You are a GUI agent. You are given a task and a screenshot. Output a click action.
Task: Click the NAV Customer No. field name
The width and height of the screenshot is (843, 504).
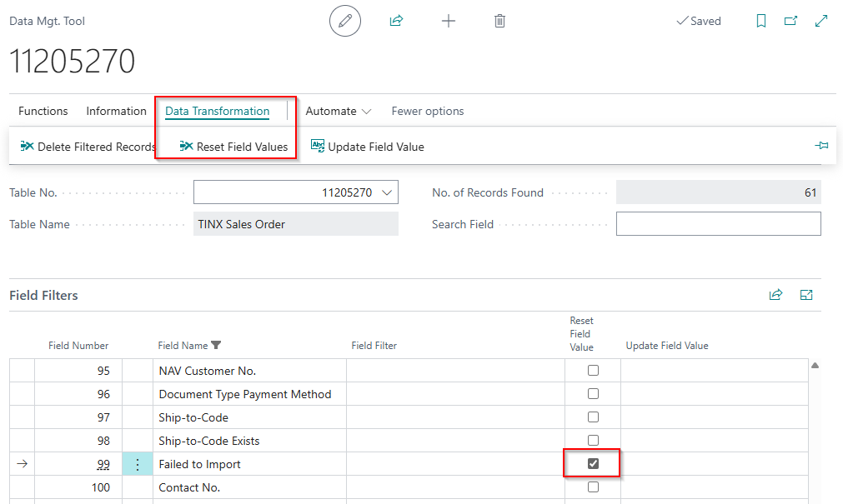coord(207,371)
